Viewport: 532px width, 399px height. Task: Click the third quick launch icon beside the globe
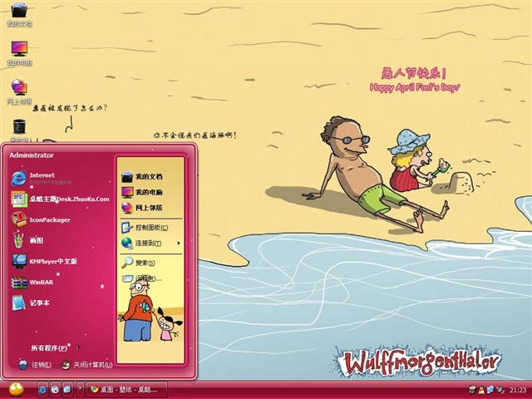pyautogui.click(x=67, y=390)
